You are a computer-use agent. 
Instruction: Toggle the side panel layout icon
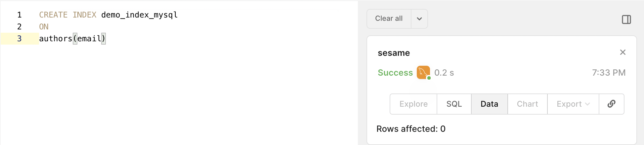(626, 19)
